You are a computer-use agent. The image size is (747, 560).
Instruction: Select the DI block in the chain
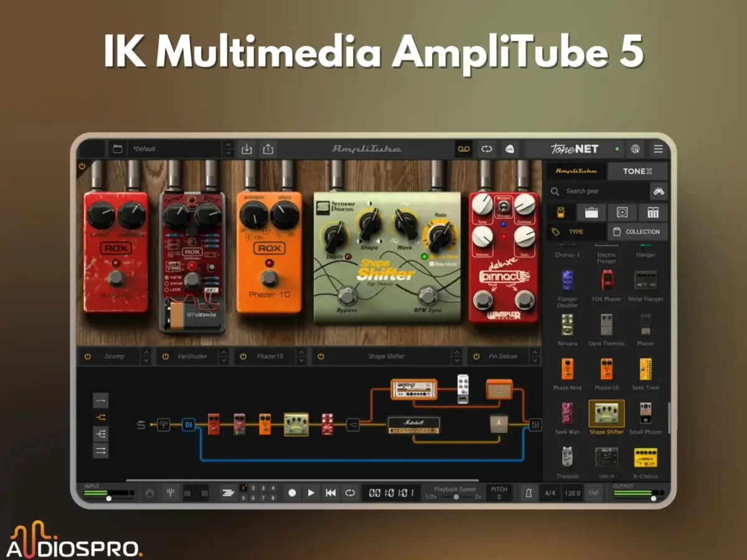click(189, 425)
